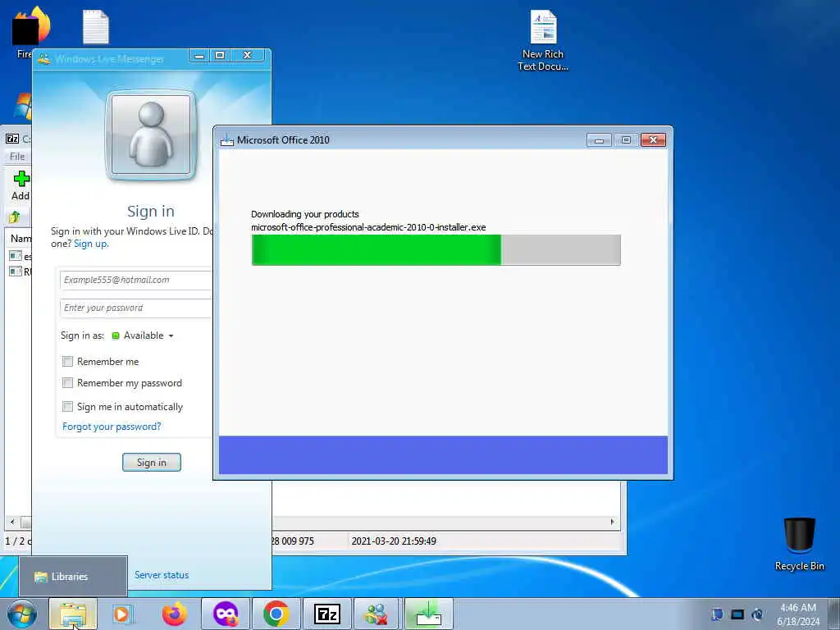Viewport: 840px width, 630px height.
Task: Enable Sign me in automatically checkbox
Action: point(67,407)
